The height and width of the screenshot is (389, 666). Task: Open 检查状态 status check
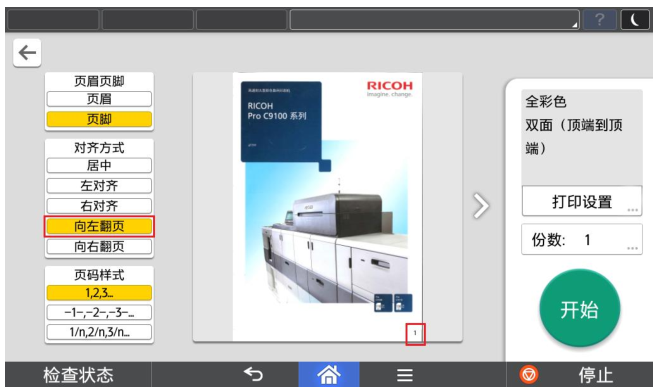pyautogui.click(x=78, y=375)
